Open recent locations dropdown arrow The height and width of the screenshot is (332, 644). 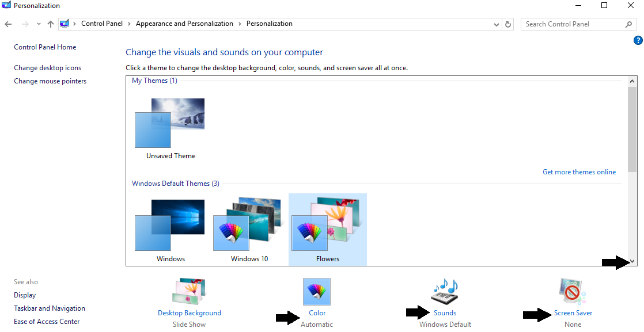39,24
